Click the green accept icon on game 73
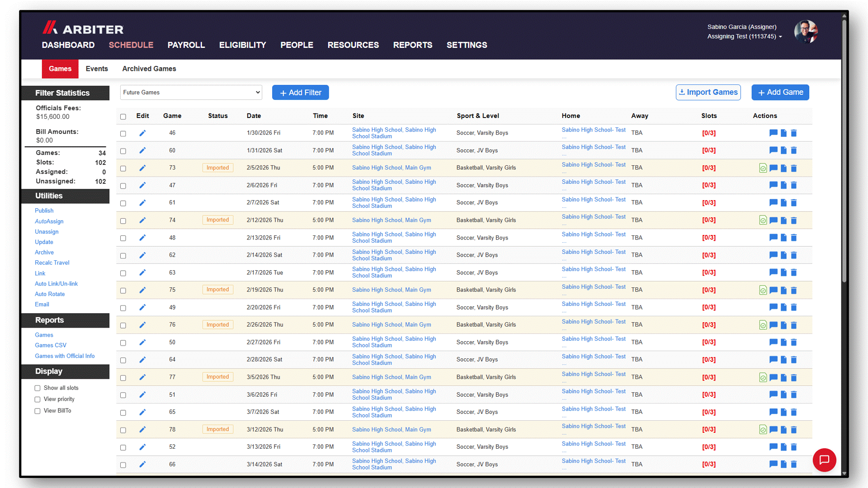Image resolution: width=868 pixels, height=488 pixels. pyautogui.click(x=763, y=168)
